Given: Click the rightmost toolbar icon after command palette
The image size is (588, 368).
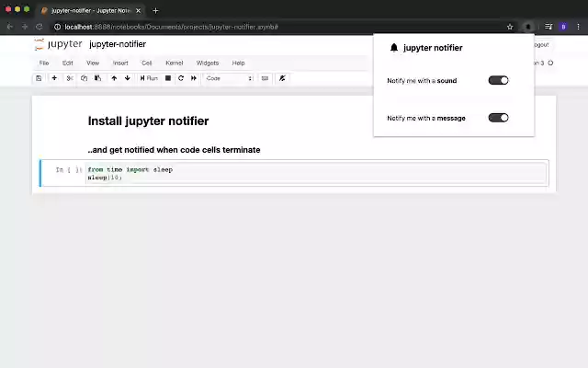Looking at the screenshot, I should pos(282,78).
